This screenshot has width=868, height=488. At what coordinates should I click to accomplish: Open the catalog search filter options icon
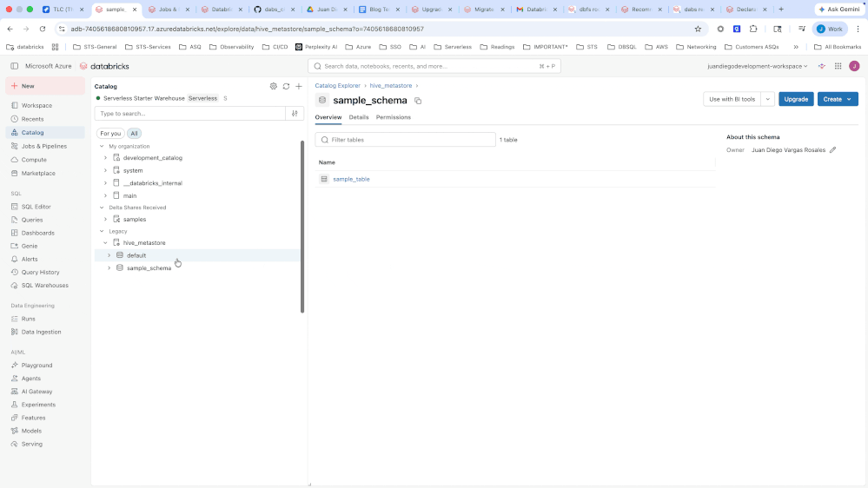[295, 114]
